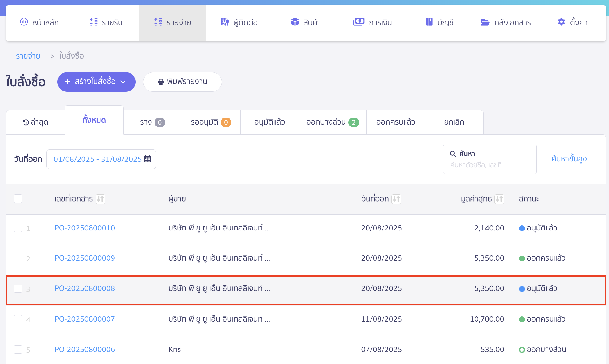Click the home dashboard chart icon
609x364 pixels.
point(24,22)
